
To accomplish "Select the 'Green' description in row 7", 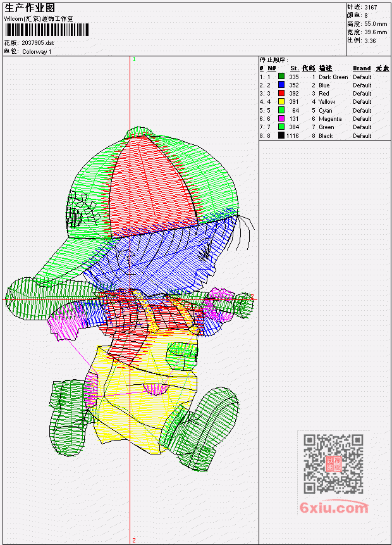I will point(326,127).
